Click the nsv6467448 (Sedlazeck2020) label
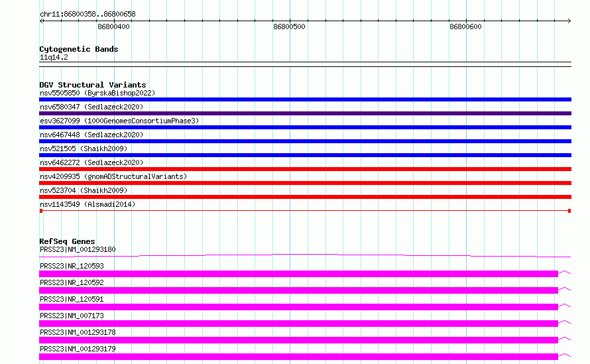Image resolution: width=590 pixels, height=364 pixels. [91, 135]
